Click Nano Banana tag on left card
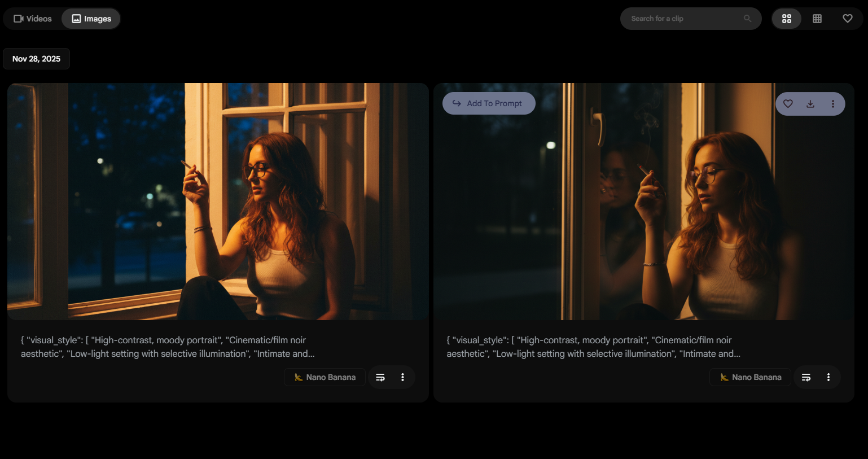The height and width of the screenshot is (459, 868). [325, 377]
